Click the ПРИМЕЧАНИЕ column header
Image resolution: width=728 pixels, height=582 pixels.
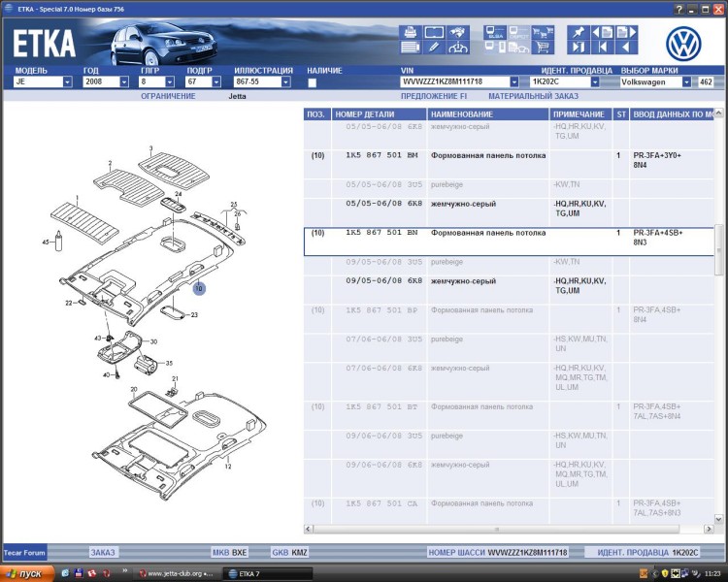(x=580, y=114)
